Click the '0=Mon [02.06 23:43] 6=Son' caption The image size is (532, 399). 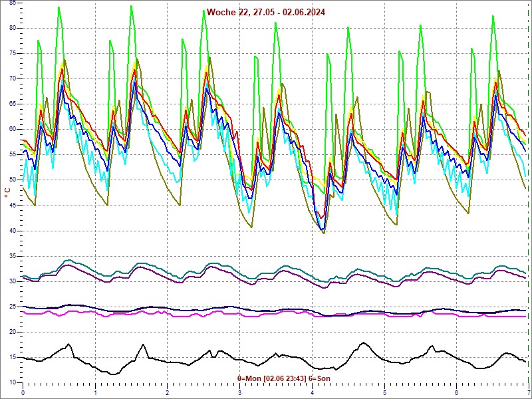pos(284,378)
